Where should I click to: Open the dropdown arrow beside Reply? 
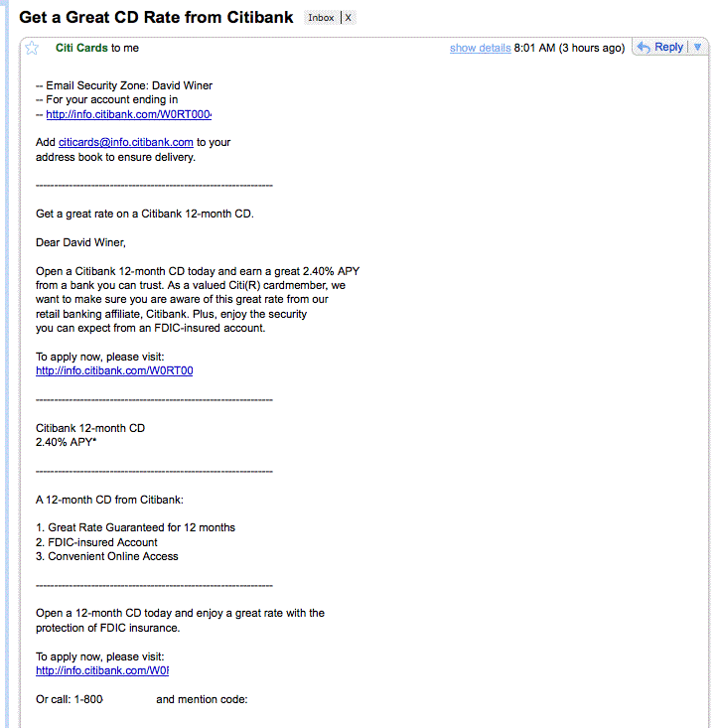tap(698, 47)
